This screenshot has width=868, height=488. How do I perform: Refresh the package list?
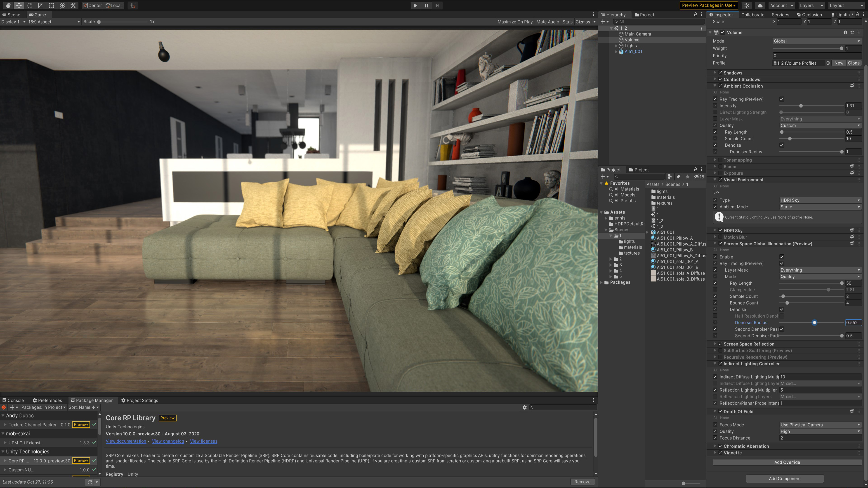click(x=90, y=482)
